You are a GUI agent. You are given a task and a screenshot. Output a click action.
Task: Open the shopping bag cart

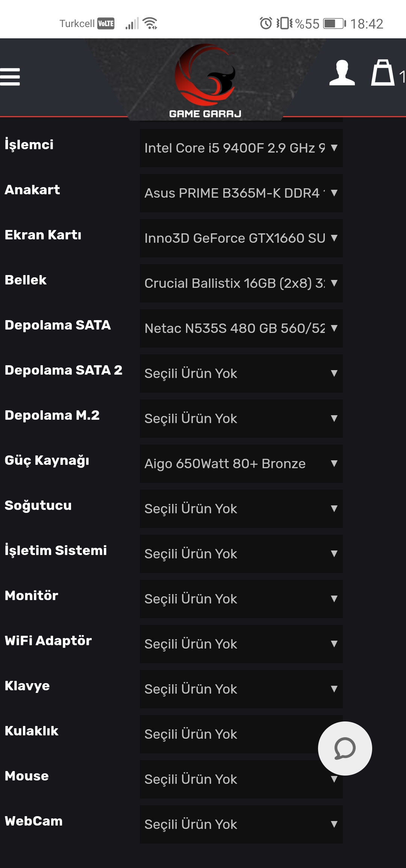pyautogui.click(x=383, y=73)
